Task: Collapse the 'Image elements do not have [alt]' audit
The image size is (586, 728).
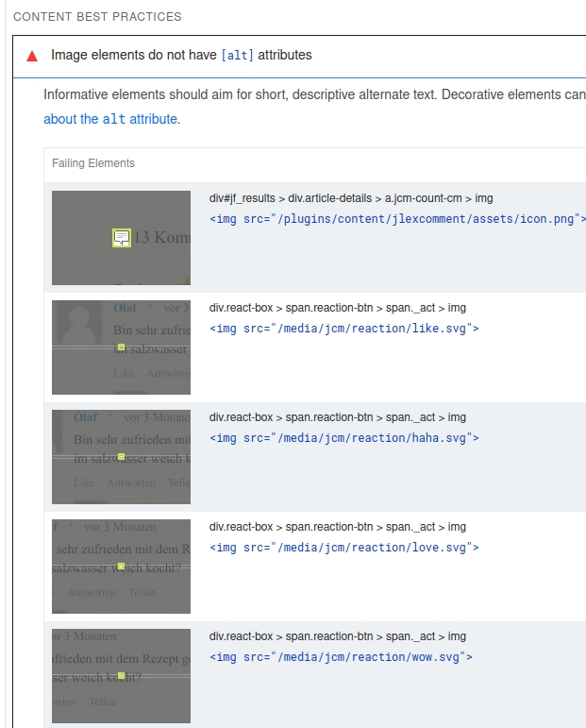Action: [181, 56]
